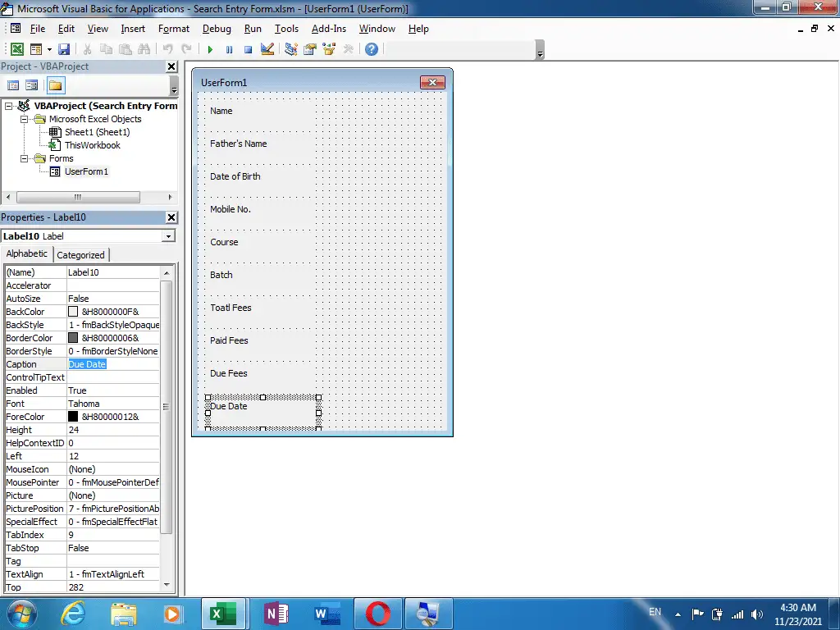Select the Father's Name label on form

point(238,144)
